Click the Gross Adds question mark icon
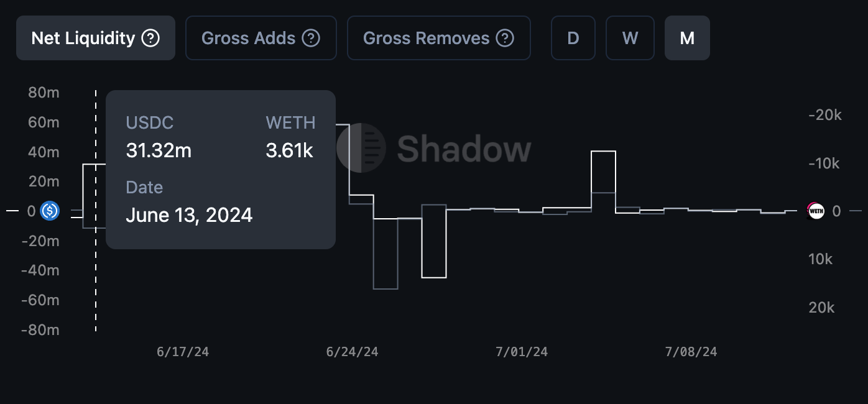The image size is (868, 404). pos(311,39)
